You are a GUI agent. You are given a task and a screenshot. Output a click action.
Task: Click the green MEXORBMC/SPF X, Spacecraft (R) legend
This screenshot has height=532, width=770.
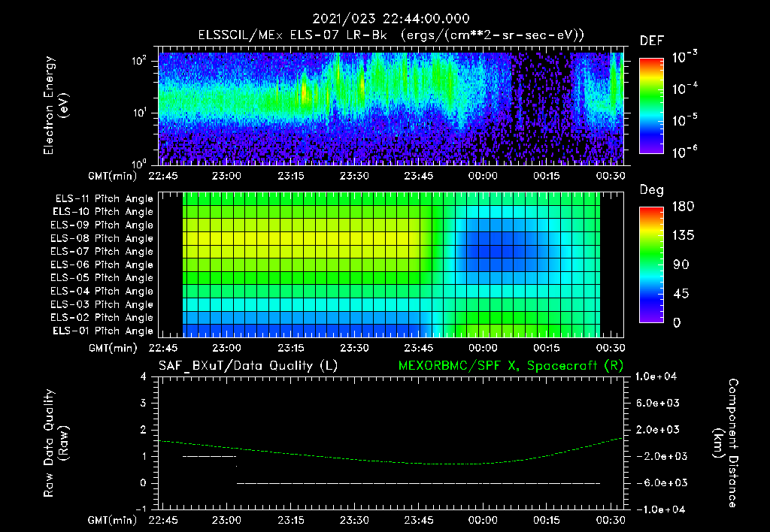click(x=511, y=366)
